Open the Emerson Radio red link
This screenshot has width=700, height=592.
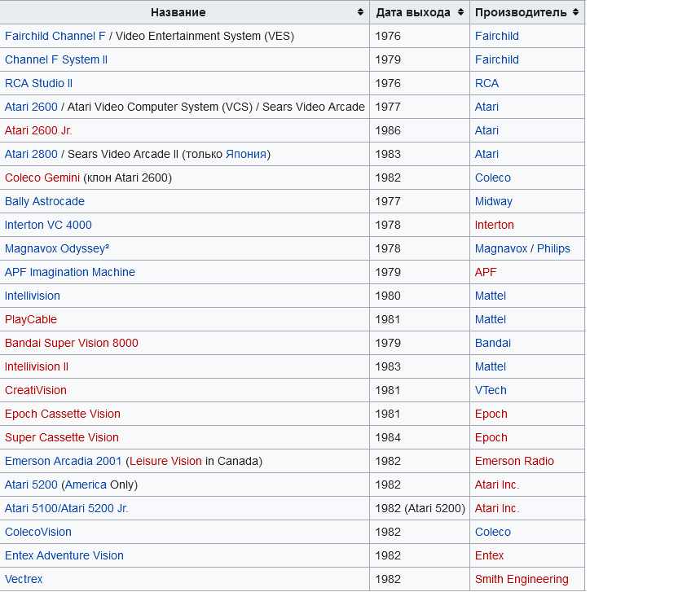click(x=514, y=461)
